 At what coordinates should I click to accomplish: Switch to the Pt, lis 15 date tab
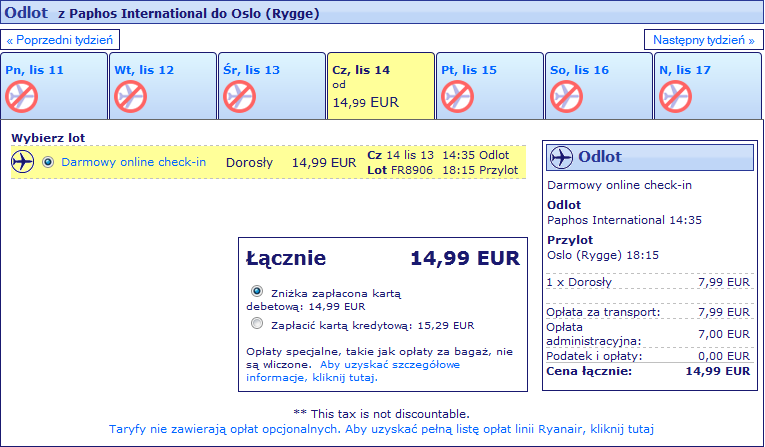point(490,86)
